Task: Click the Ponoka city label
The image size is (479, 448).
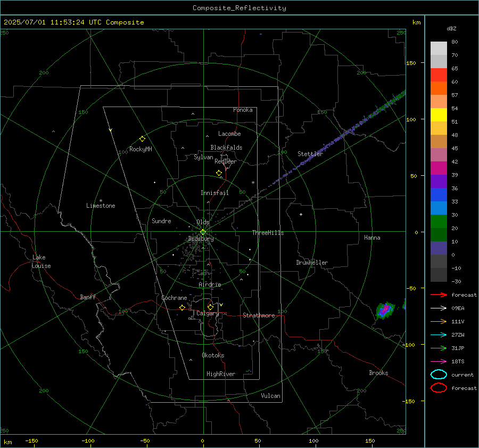Action: 243,110
